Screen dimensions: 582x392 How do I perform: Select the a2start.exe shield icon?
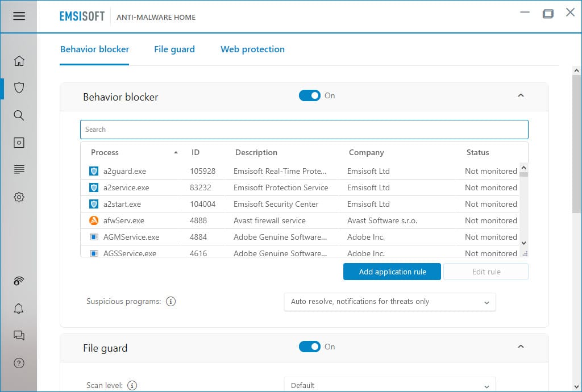[x=94, y=204]
